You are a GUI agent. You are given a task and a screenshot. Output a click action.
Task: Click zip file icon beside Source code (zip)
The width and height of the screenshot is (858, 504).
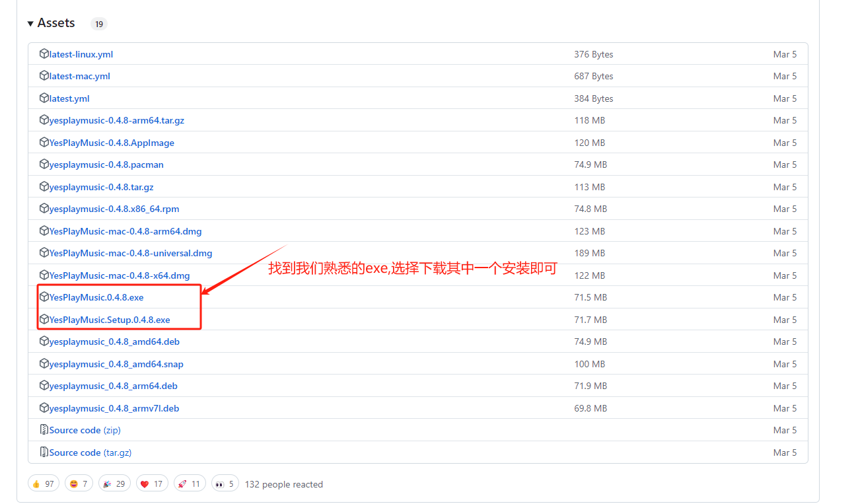[x=44, y=430]
